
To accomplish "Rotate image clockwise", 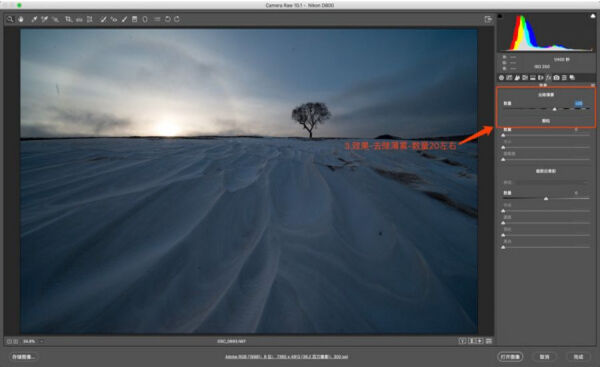I will click(x=177, y=19).
